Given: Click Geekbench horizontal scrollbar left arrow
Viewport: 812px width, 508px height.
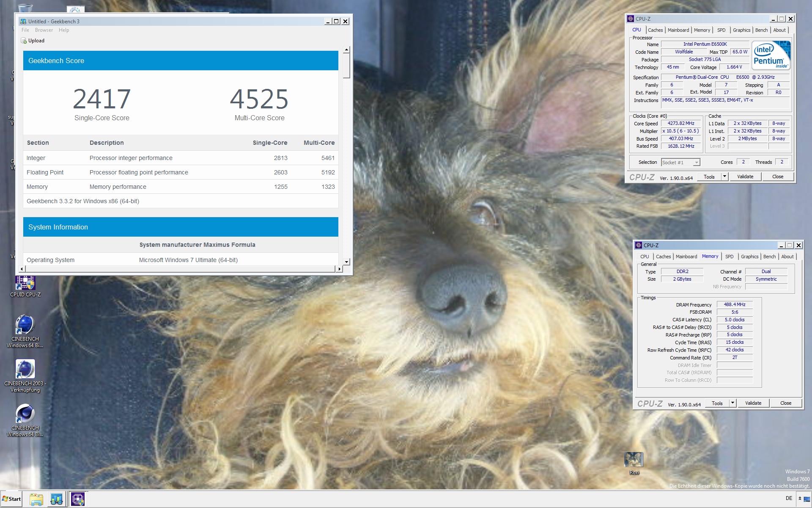Looking at the screenshot, I should coord(22,269).
